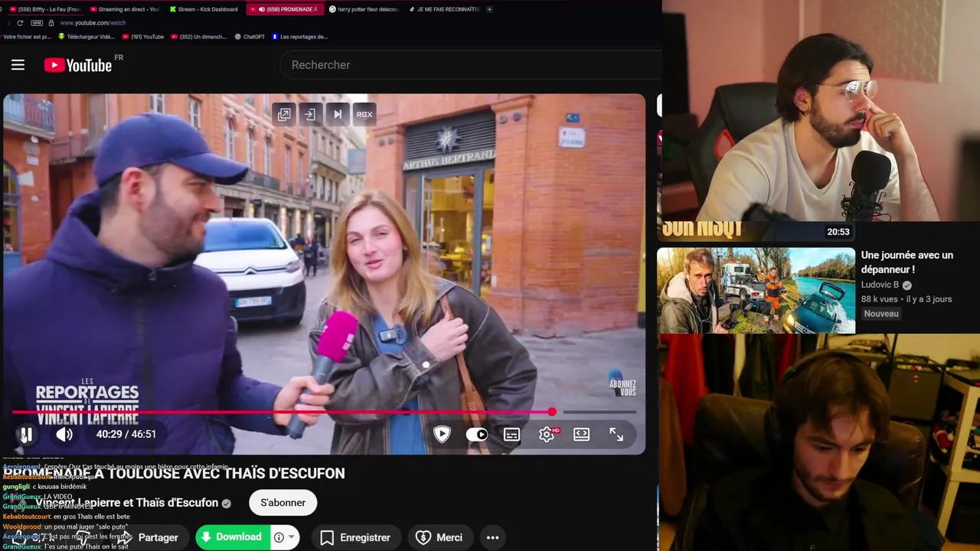Select the active PROMENADE À browser tab
The height and width of the screenshot is (551, 980).
pyautogui.click(x=284, y=9)
